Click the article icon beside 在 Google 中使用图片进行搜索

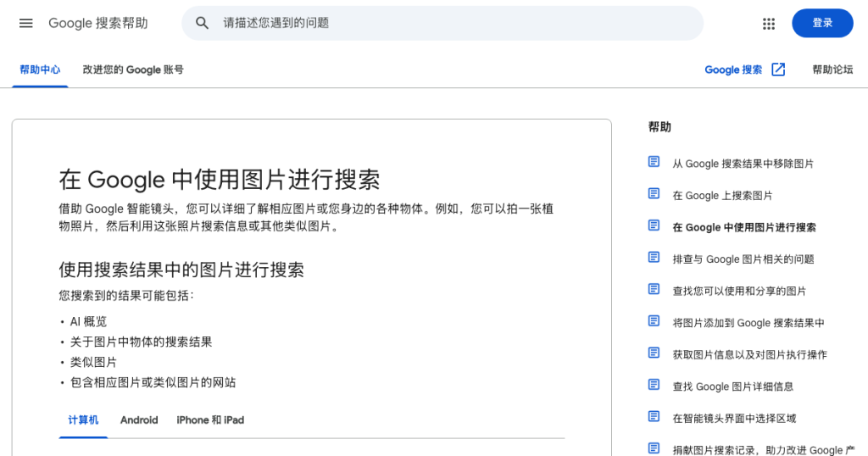(x=654, y=225)
